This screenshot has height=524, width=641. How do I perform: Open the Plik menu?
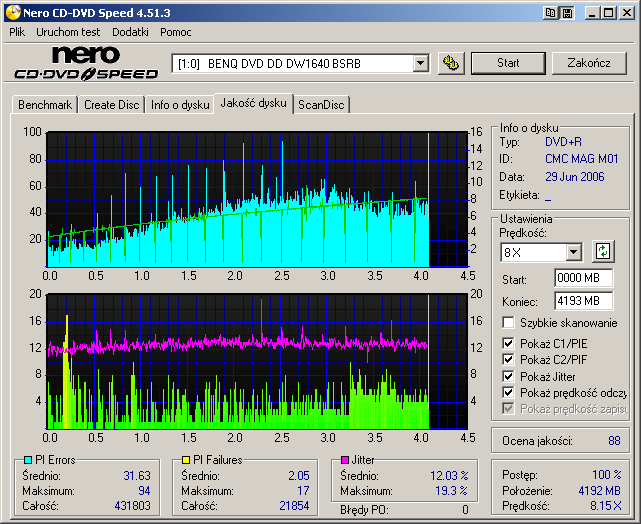[x=17, y=32]
